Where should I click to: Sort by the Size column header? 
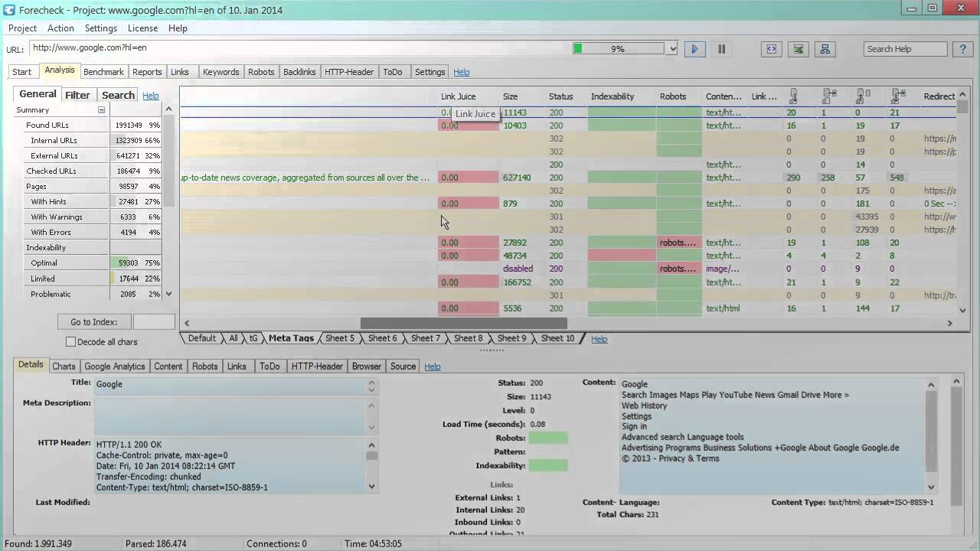click(x=510, y=96)
